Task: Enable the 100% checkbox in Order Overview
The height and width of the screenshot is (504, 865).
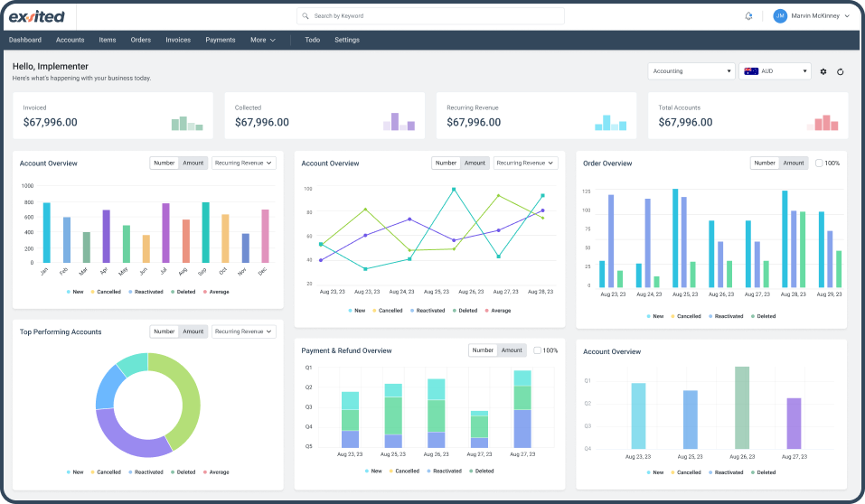Action: [819, 163]
